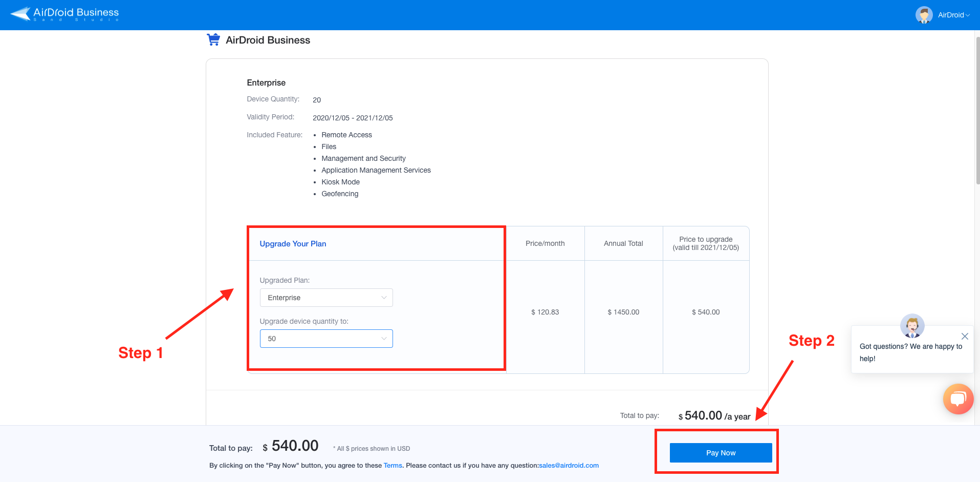Click the Upgraded Plan: label

point(285,280)
